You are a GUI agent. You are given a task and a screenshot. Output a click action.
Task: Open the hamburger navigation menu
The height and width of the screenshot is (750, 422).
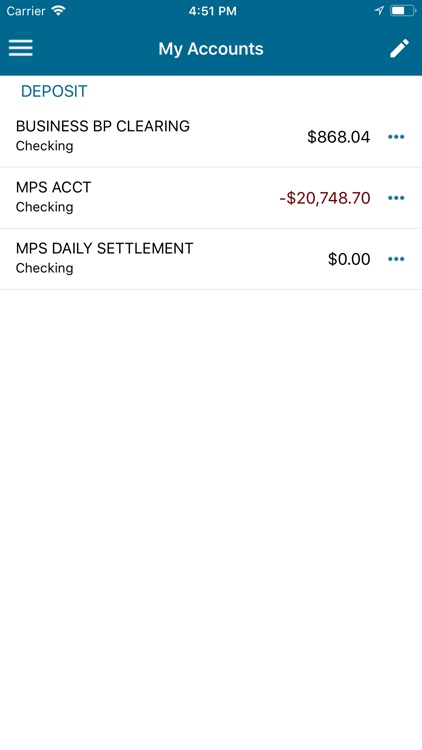pyautogui.click(x=21, y=48)
